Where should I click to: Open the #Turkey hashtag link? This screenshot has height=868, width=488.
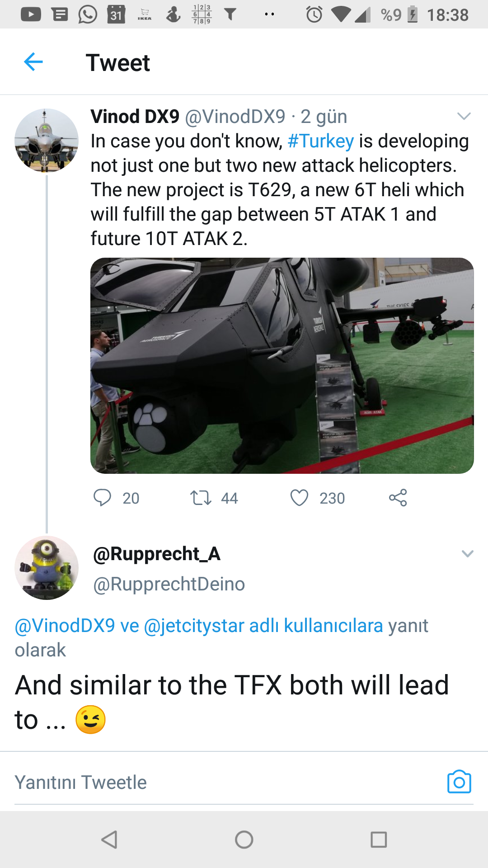(x=320, y=141)
